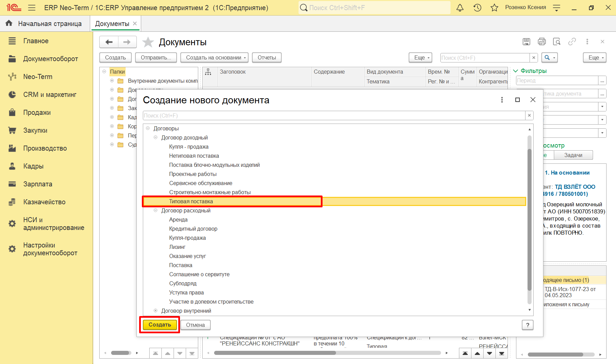Click the save document disk icon
616x364 pixels.
(x=526, y=42)
